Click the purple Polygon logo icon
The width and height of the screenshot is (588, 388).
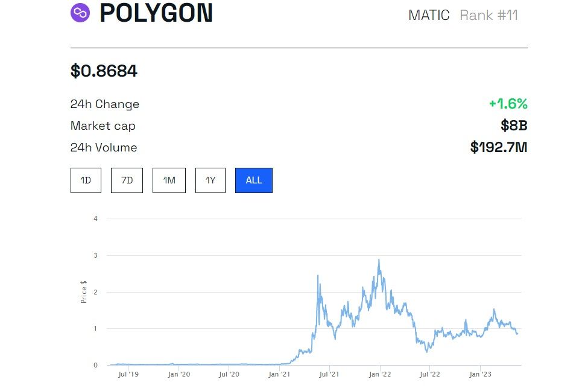(80, 13)
